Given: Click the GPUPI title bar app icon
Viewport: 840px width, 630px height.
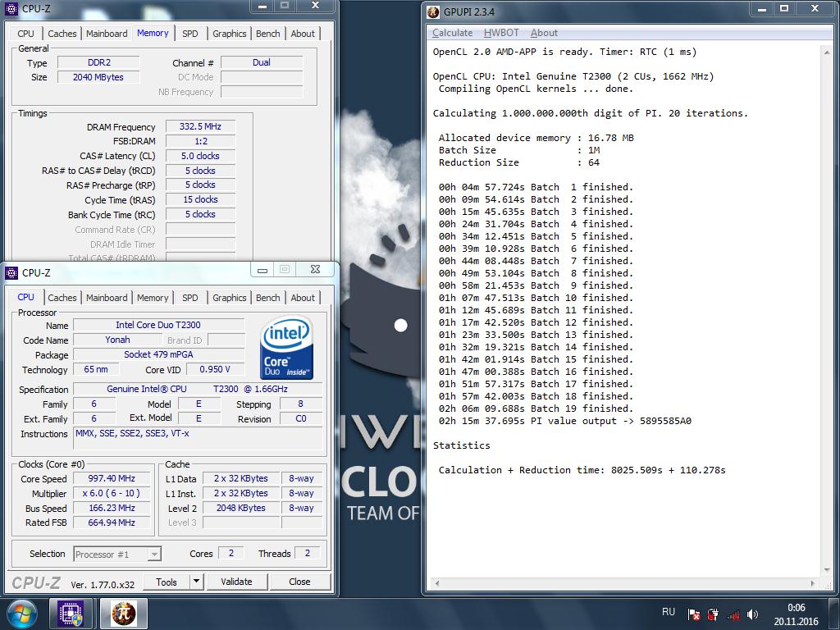Looking at the screenshot, I should (x=433, y=11).
